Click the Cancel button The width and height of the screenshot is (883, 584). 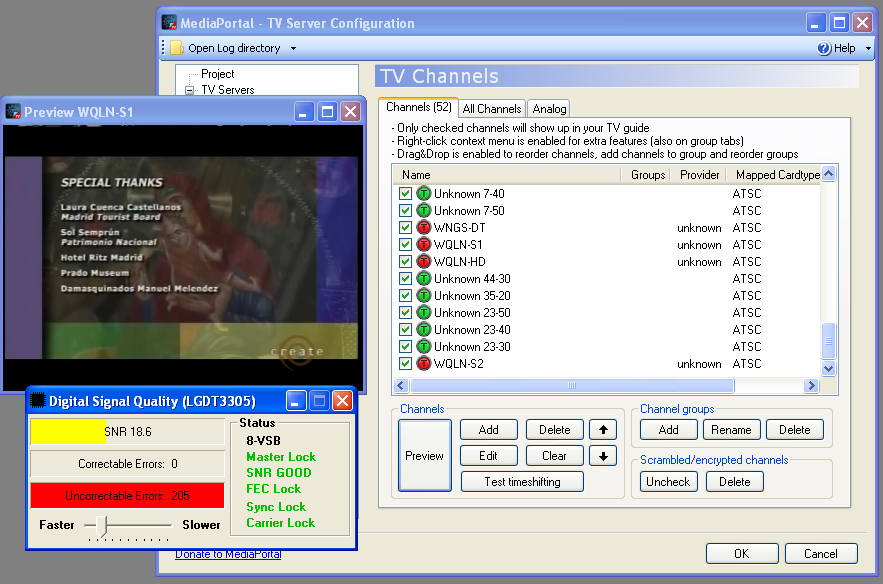pos(820,554)
